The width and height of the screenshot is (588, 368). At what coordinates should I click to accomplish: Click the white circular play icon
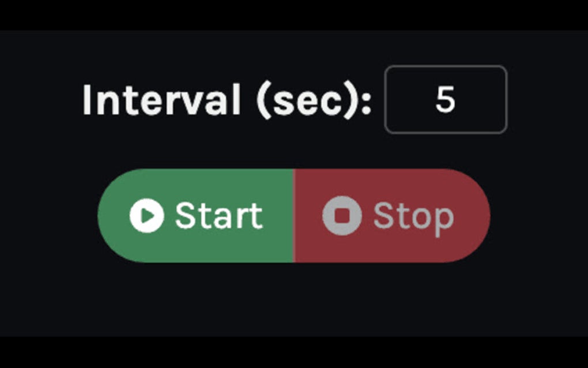click(x=146, y=216)
